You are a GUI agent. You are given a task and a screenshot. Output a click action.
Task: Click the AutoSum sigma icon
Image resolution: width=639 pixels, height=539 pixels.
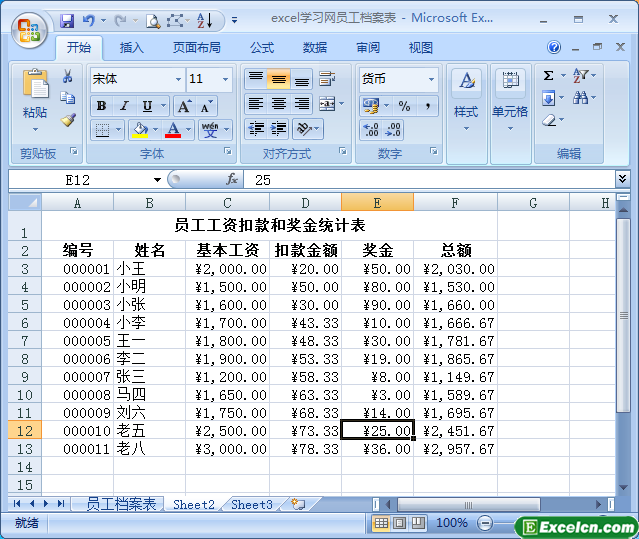tap(548, 76)
